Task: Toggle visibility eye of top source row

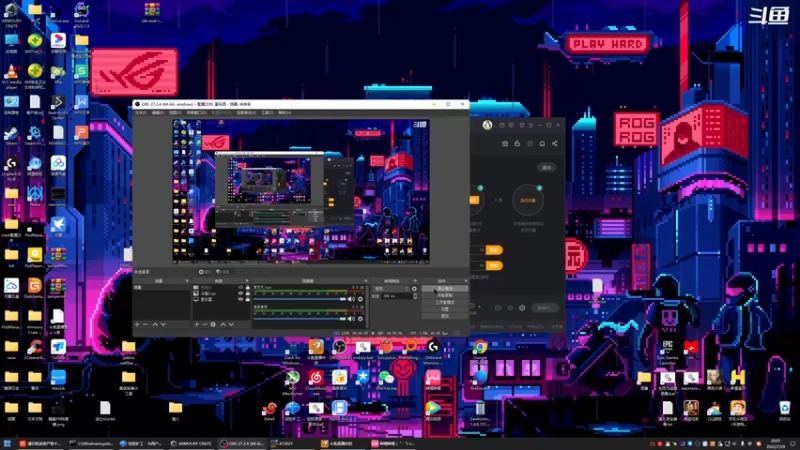Action: [x=240, y=288]
